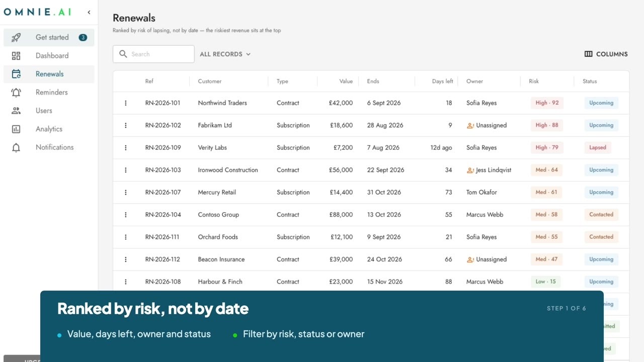Open row actions menu for Contoso Group
This screenshot has height=362, width=644.
tap(126, 215)
